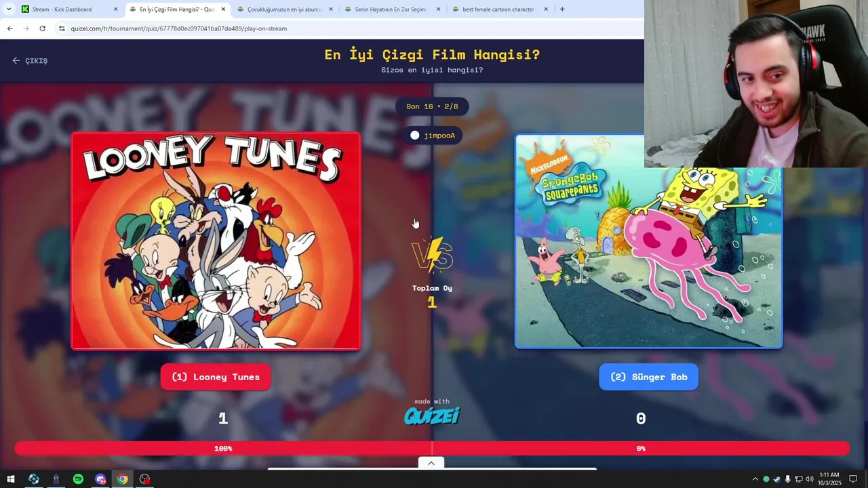Viewport: 868px width, 488px height.
Task: Click the 0% side of vote bar
Action: click(641, 448)
